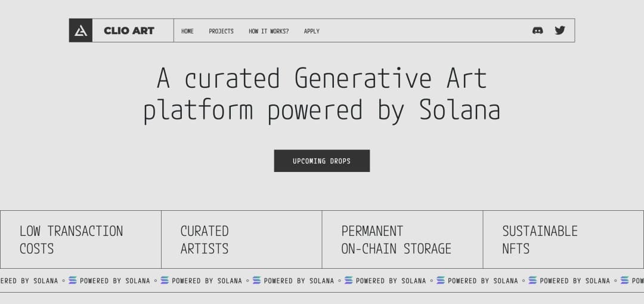644x304 pixels.
Task: Open the Discord server icon link
Action: (537, 30)
